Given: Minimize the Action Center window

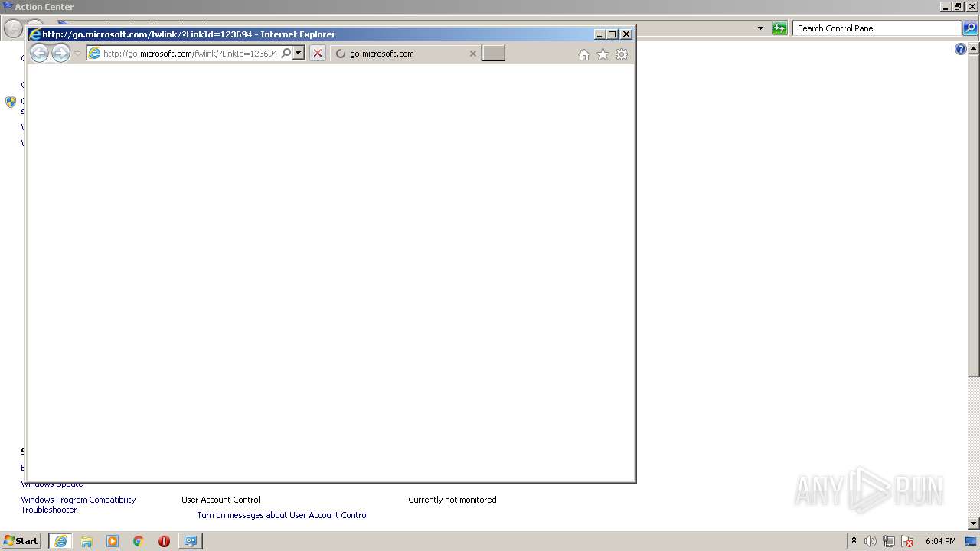Looking at the screenshot, I should pyautogui.click(x=946, y=7).
